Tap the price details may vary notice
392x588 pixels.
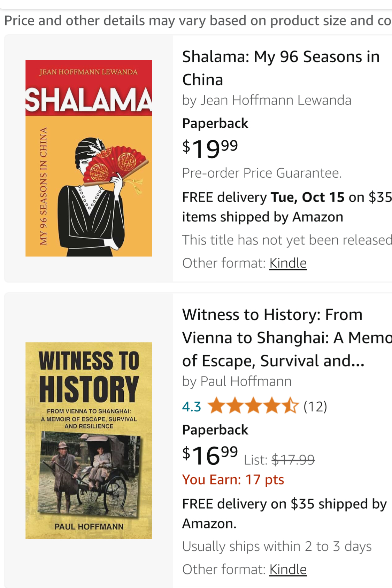point(197,21)
